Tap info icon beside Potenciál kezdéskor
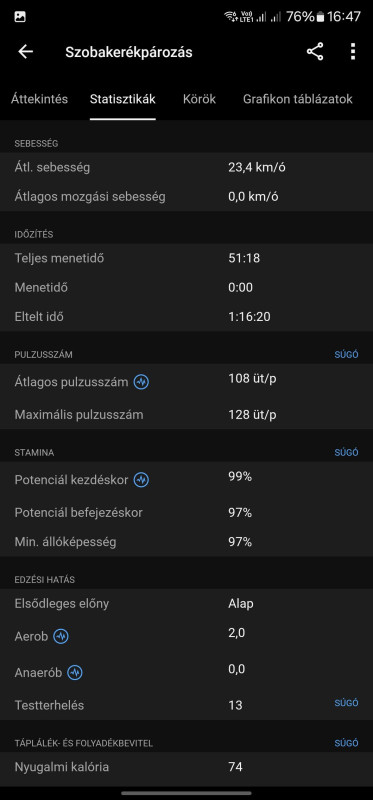The height and width of the screenshot is (800, 373). pyautogui.click(x=141, y=480)
